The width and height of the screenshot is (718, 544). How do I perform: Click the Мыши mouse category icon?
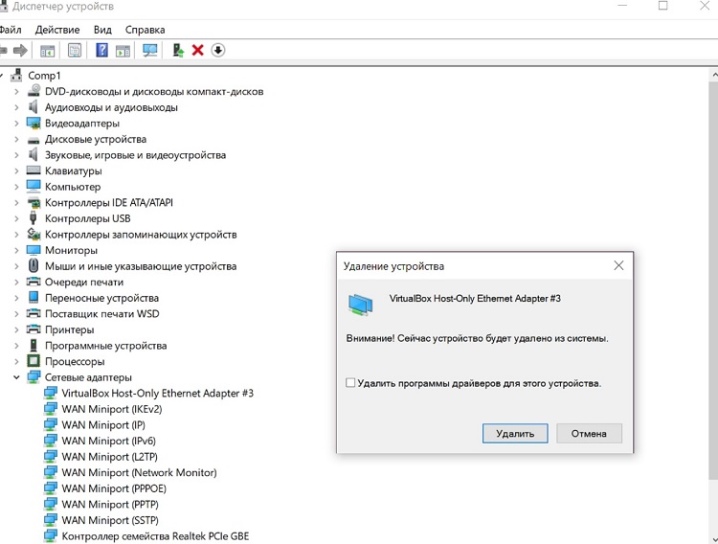tap(33, 266)
